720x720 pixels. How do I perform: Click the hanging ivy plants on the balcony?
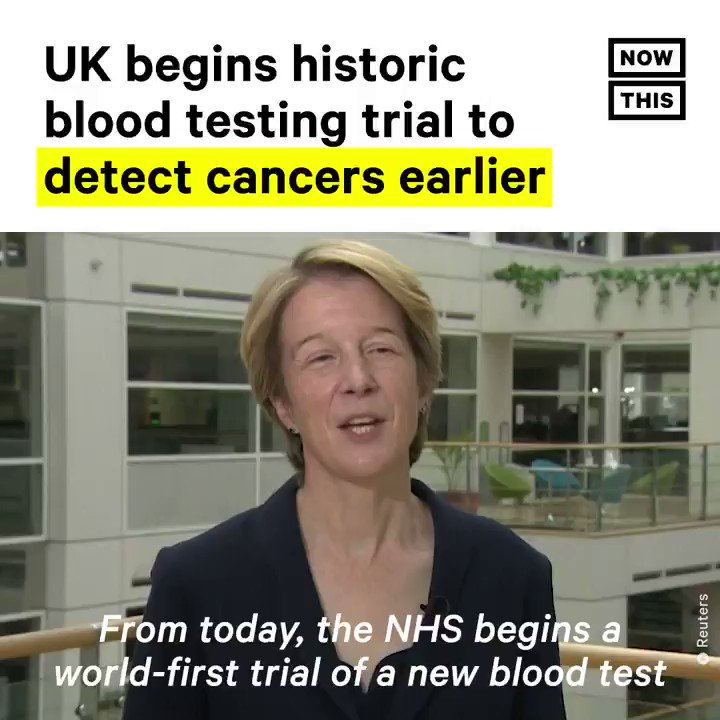[x=606, y=281]
